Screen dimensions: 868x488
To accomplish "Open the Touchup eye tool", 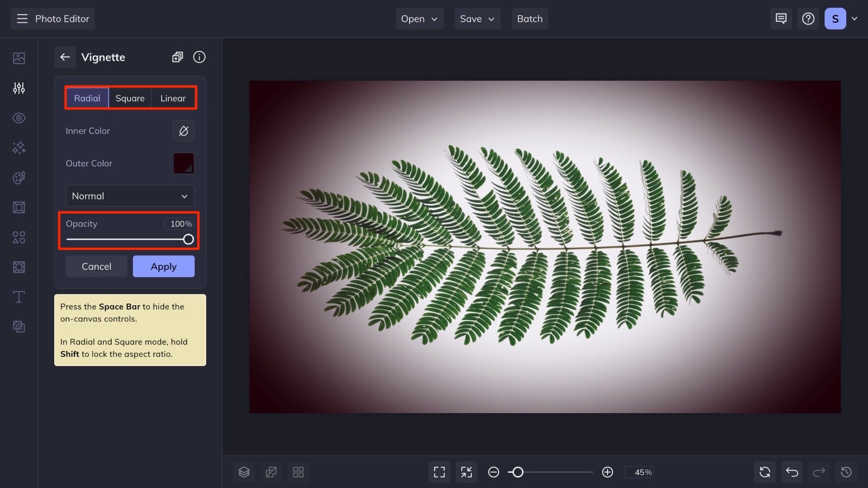I will coord(18,118).
